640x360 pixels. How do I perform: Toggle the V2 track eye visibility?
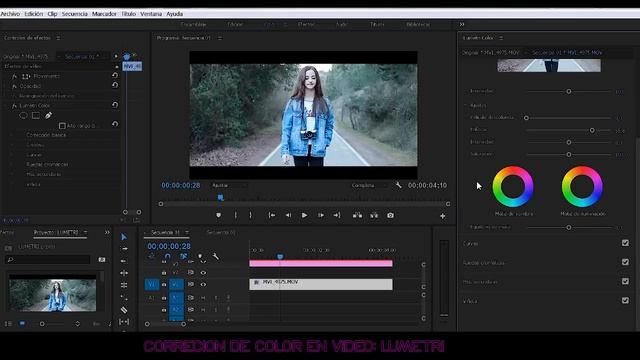click(x=203, y=272)
